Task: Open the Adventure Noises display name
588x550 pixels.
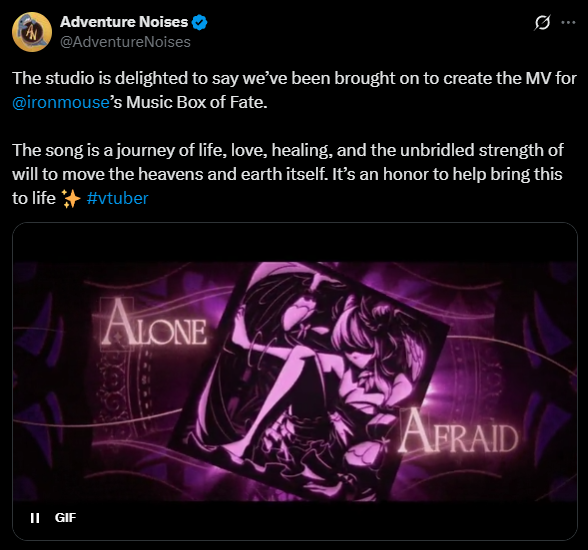Action: [124, 22]
